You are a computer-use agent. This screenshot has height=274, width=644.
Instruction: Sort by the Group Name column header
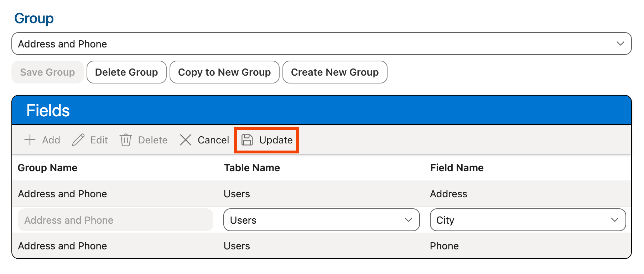pyautogui.click(x=48, y=168)
